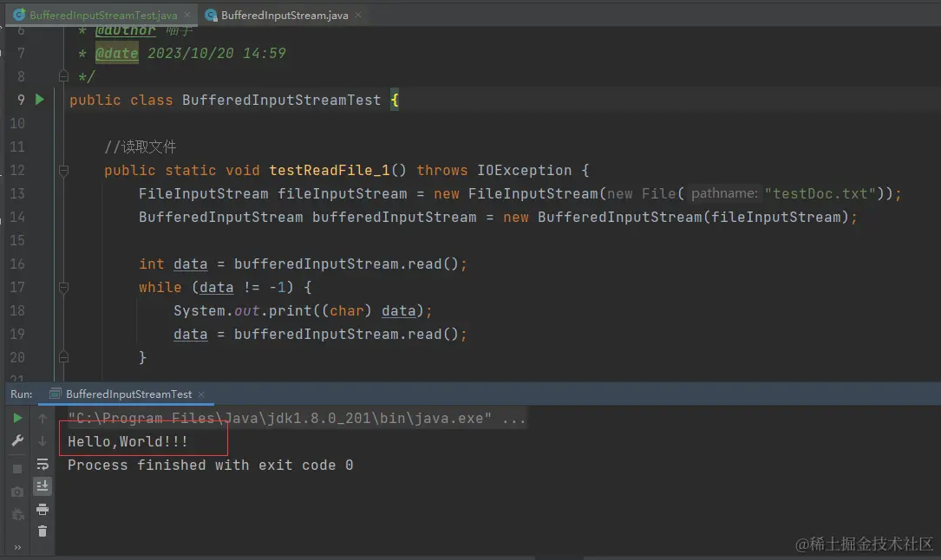Click line number 14 in gutter
Viewport: 941px width, 560px height.
click(17, 217)
